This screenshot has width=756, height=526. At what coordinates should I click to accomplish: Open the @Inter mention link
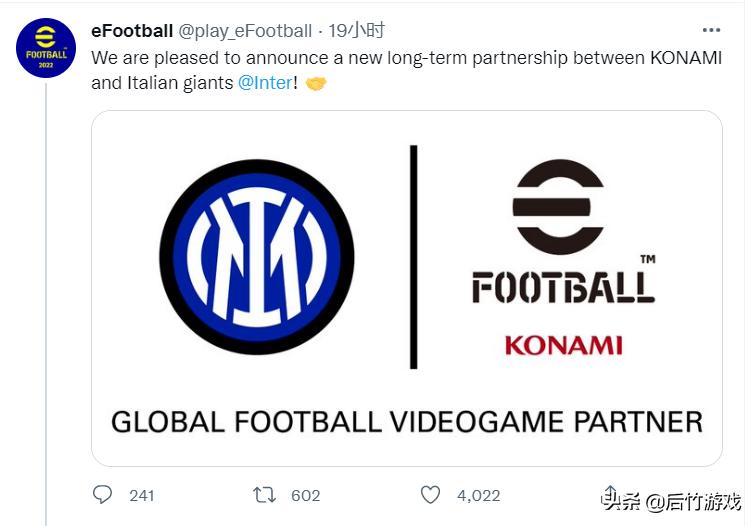pos(265,82)
